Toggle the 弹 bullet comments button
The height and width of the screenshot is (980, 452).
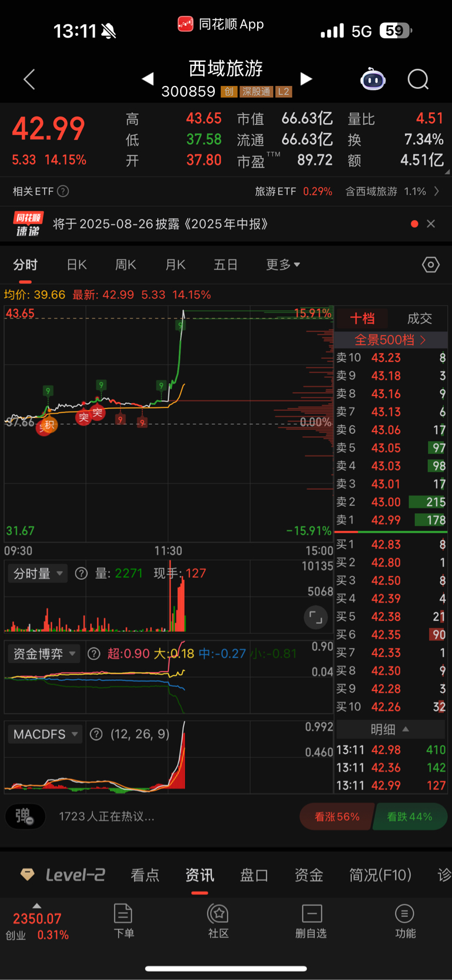(25, 816)
